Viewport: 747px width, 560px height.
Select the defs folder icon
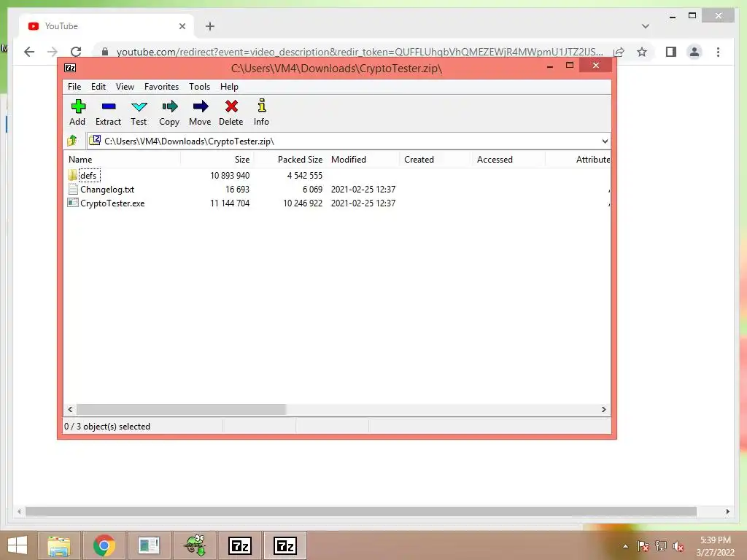pyautogui.click(x=72, y=175)
